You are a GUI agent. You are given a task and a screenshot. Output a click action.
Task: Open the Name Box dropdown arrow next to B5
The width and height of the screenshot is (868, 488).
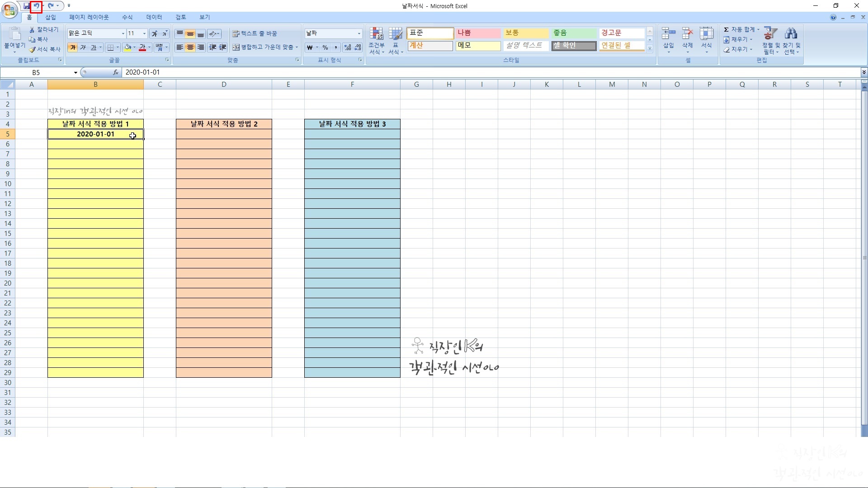point(75,72)
